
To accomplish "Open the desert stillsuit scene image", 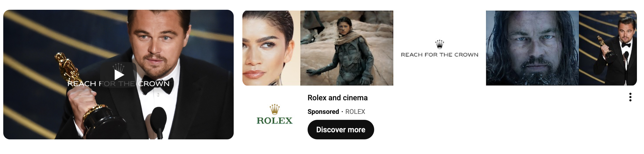I will [347, 48].
